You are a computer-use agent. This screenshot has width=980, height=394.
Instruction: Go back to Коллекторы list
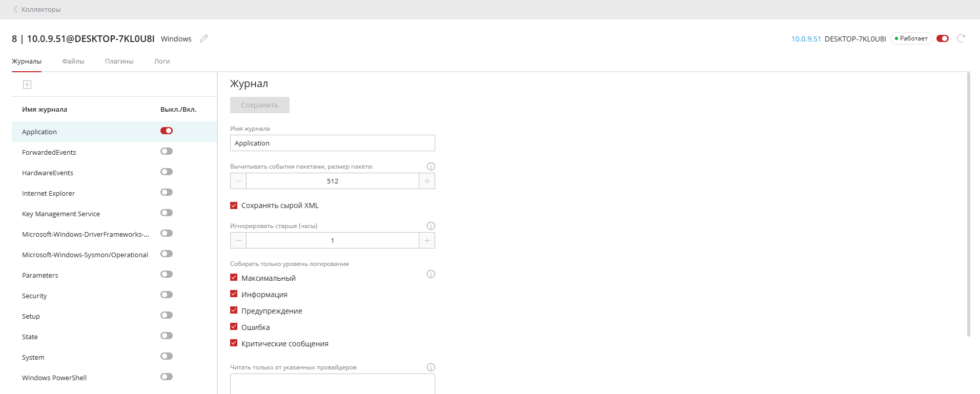[36, 9]
